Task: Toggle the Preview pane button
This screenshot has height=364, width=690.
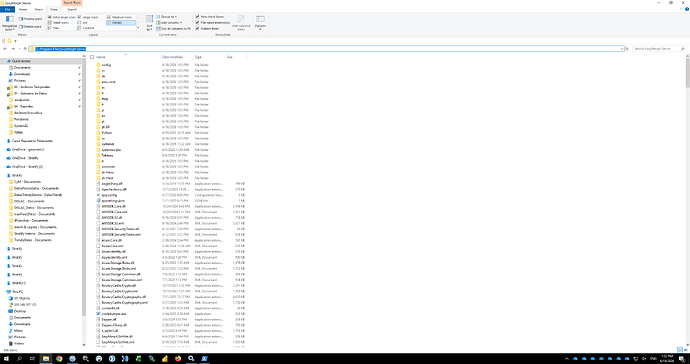Action: coord(30,19)
